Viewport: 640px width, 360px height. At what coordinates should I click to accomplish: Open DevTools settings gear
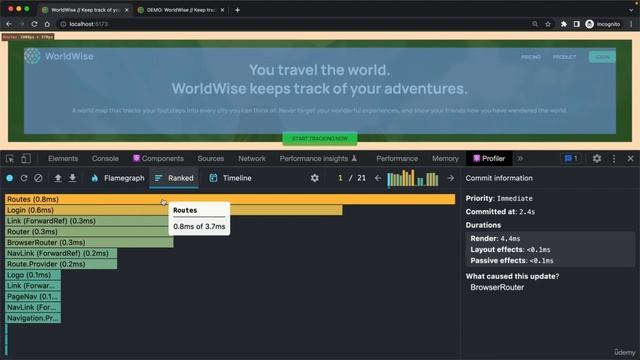[597, 158]
